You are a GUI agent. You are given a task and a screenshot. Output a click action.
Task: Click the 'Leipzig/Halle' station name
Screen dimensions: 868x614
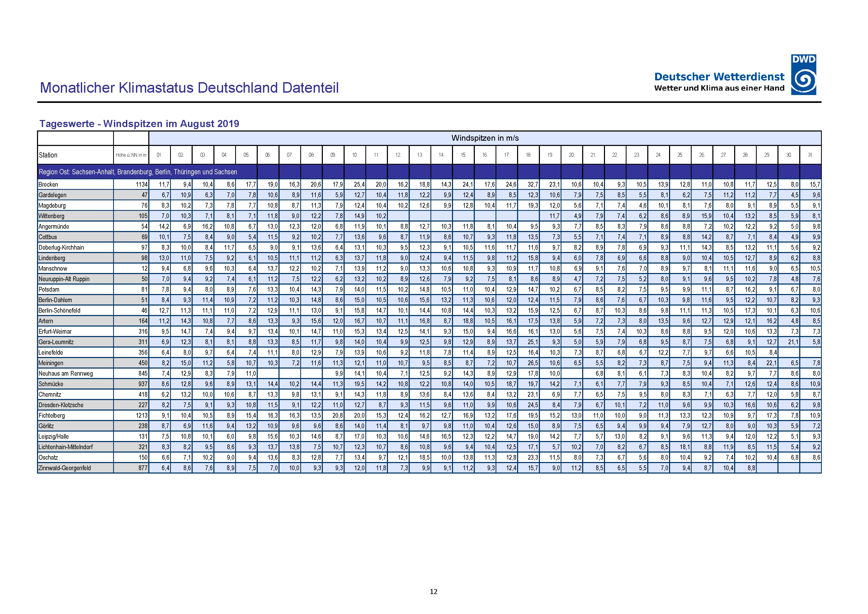tap(54, 436)
